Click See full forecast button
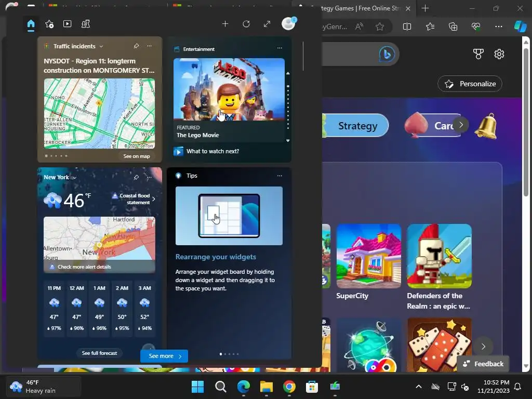 (99, 353)
